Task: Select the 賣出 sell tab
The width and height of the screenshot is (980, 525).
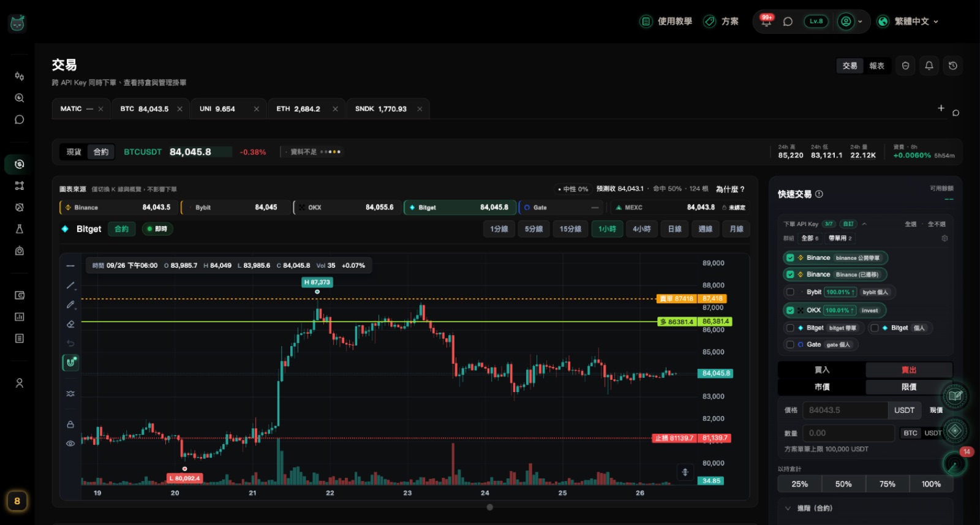Action: [909, 370]
